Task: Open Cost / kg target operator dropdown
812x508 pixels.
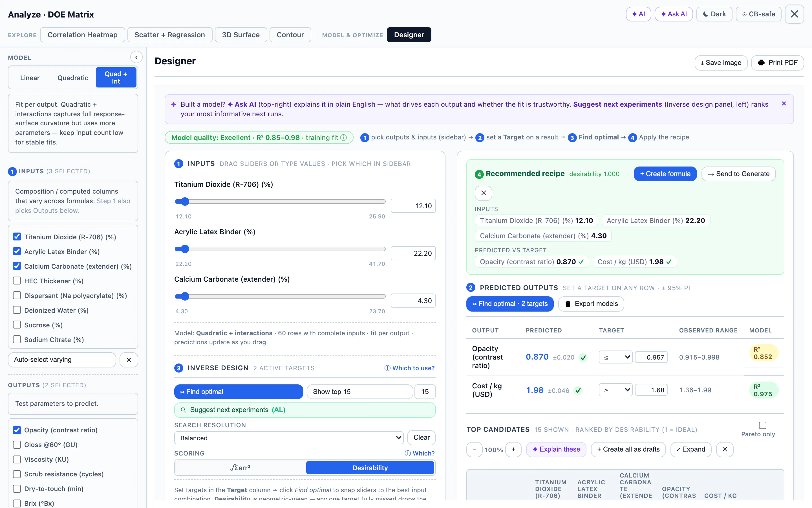Action: pyautogui.click(x=615, y=390)
